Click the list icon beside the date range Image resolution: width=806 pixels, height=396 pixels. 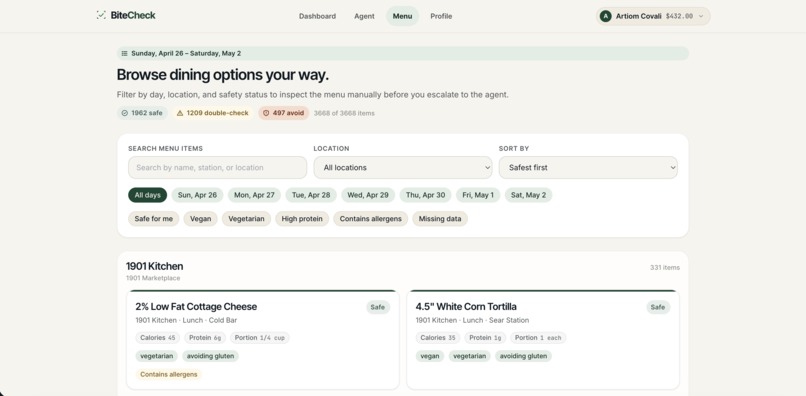tap(124, 53)
